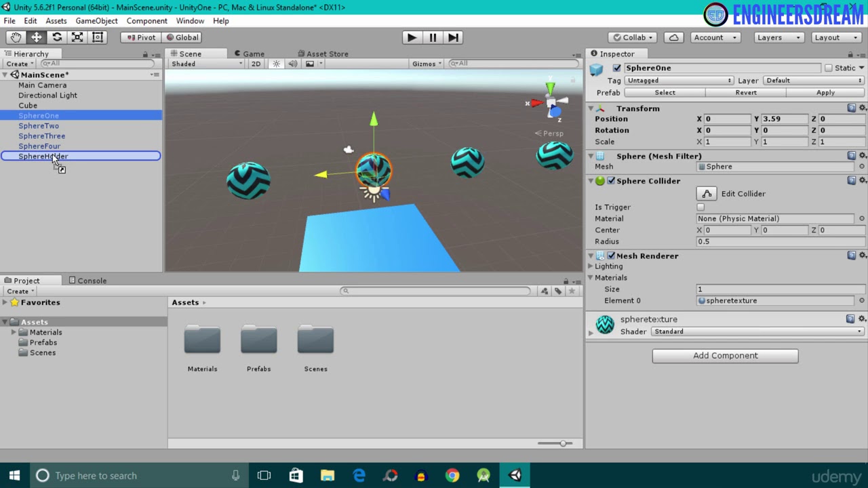Click search by label icon in Project
868x488 pixels.
(x=557, y=291)
